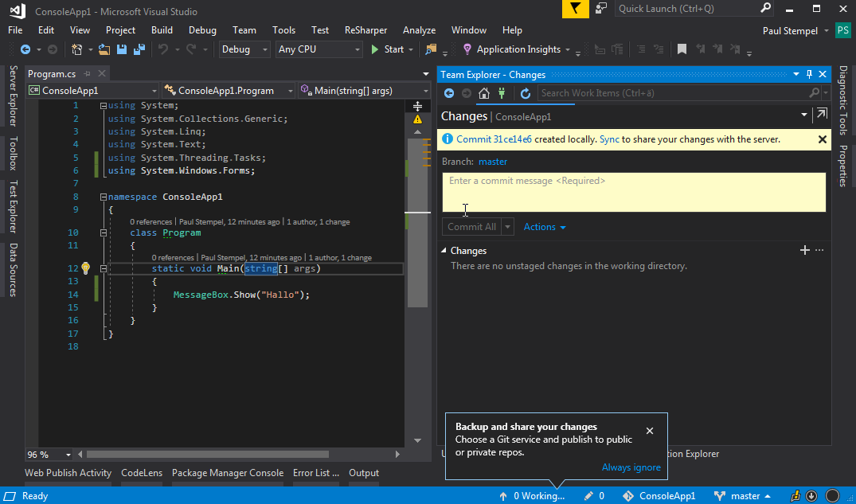The width and height of the screenshot is (856, 504).
Task: Click the Navigate Backward toolbar arrow
Action: [25, 49]
